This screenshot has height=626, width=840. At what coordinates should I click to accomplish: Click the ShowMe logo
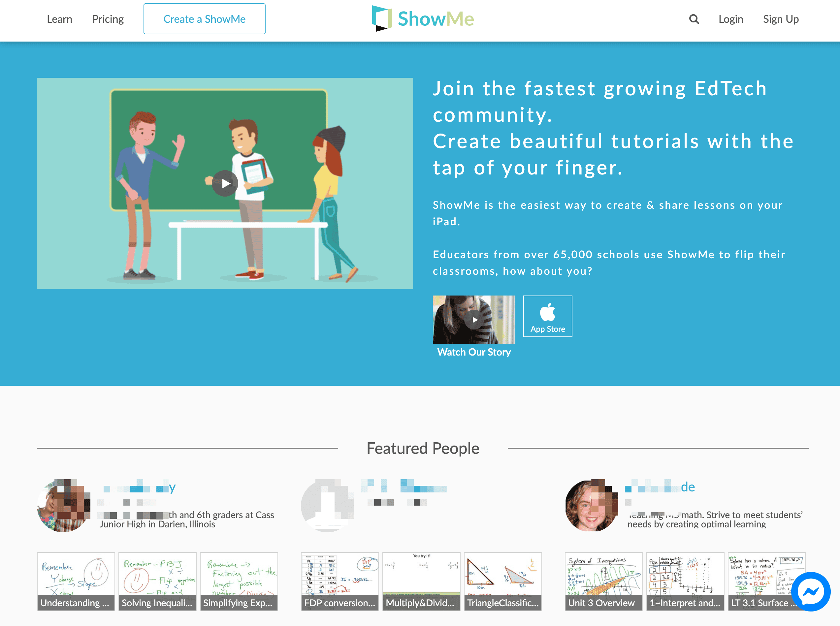423,18
